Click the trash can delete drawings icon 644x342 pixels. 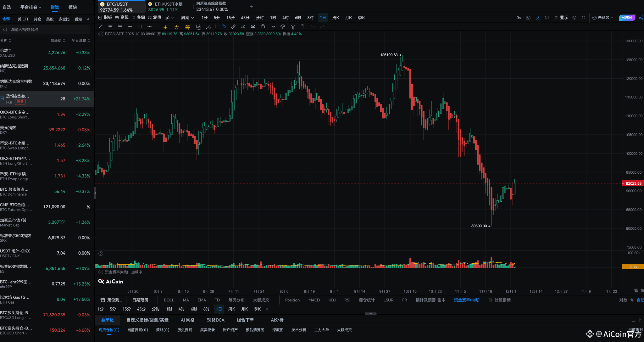(303, 27)
